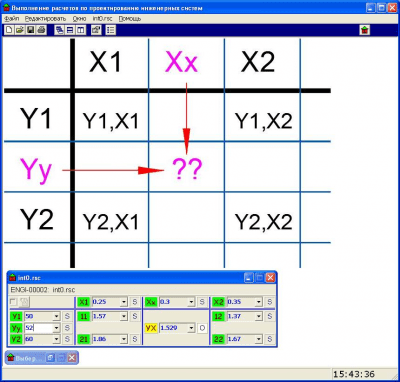Image resolution: width=400 pixels, height=382 pixels.
Task: Save with the floppy disk icon
Action: pos(30,30)
